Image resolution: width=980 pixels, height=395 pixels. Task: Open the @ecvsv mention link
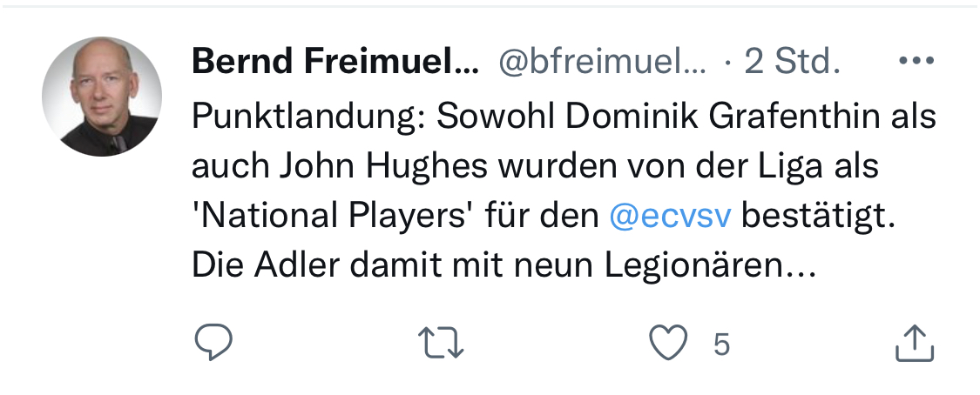[x=669, y=216]
